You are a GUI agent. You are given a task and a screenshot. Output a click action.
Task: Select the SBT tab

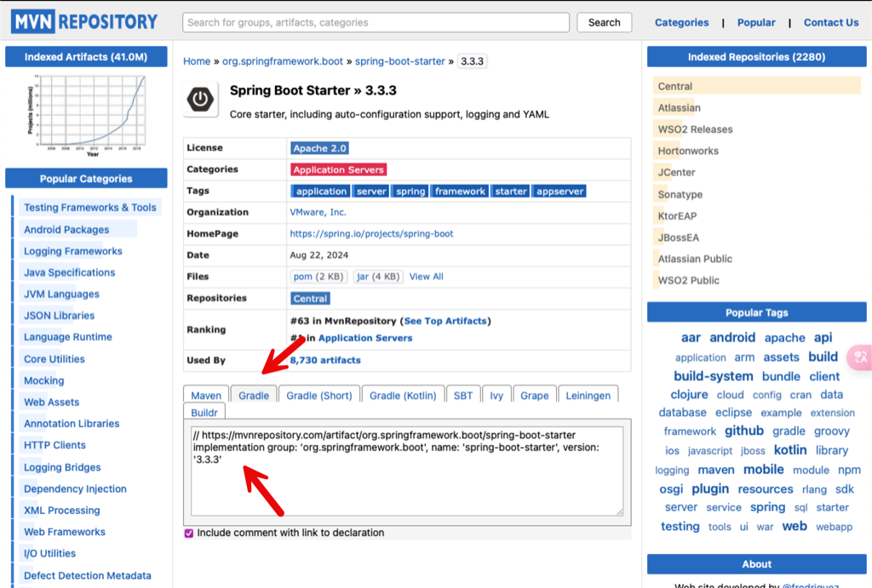pyautogui.click(x=463, y=395)
